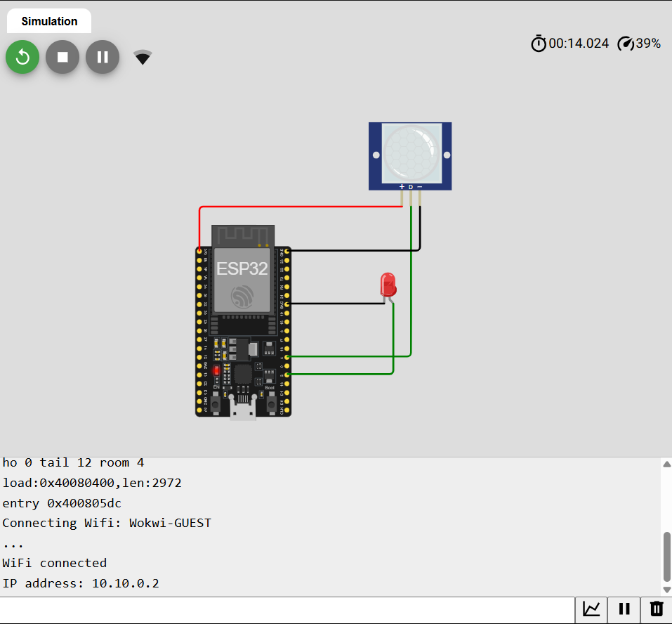This screenshot has height=624, width=672.
Task: Trigger motion on the PIR sensor
Action: pos(410,152)
